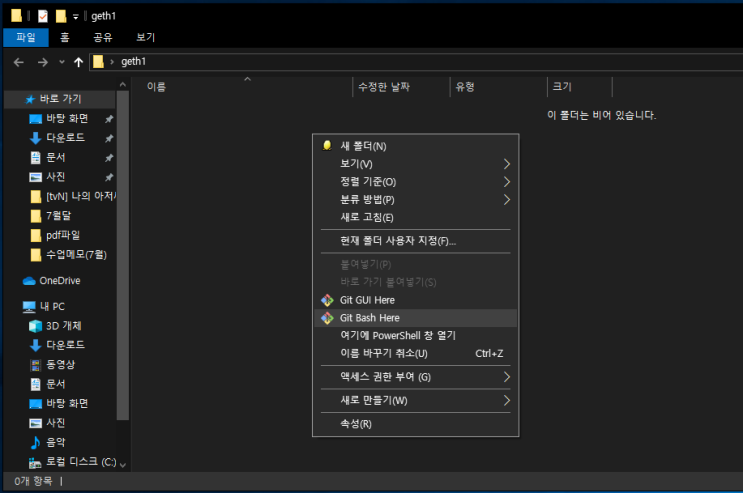This screenshot has height=493, width=743.
Task: Open recent locations dropdown arrow
Action: (x=62, y=62)
